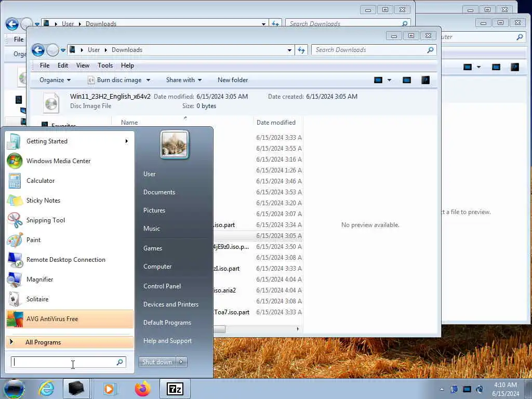The image size is (532, 399).
Task: Click the Action Center flag tray icon
Action: click(x=454, y=389)
